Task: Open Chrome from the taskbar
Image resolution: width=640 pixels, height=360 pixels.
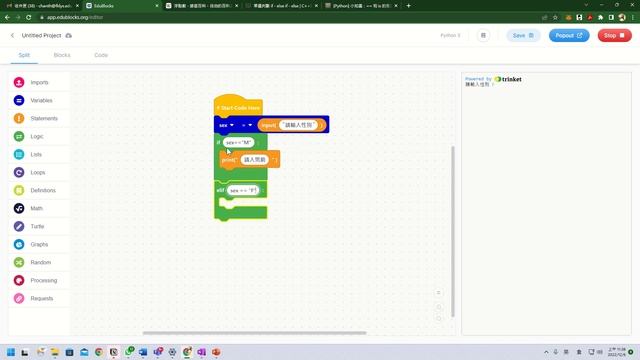Action: point(99,352)
